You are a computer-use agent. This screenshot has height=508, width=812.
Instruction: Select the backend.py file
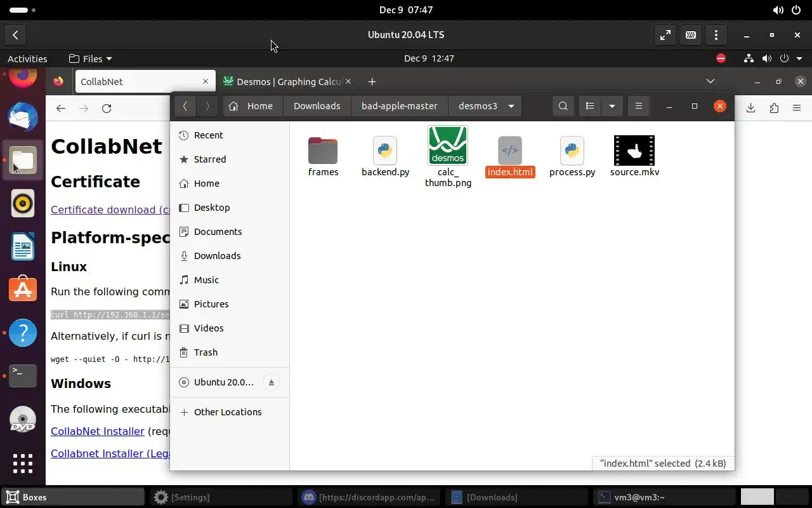385,156
